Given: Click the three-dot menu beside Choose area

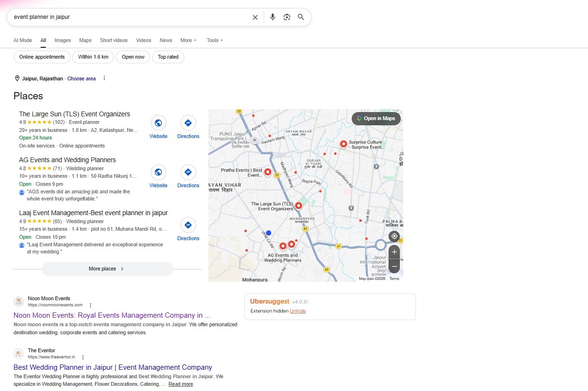Looking at the screenshot, I should tap(104, 78).
